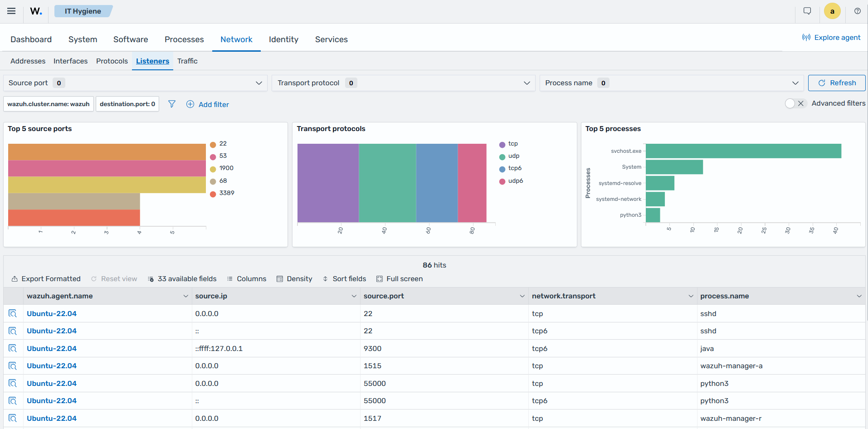Open the help icon in the header
This screenshot has width=868, height=429.
858,11
